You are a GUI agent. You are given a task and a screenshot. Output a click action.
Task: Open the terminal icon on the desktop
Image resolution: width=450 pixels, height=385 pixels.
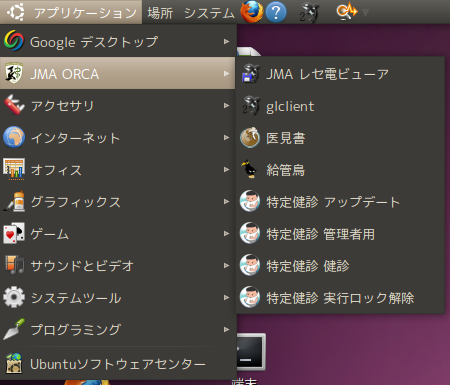[x=251, y=352]
